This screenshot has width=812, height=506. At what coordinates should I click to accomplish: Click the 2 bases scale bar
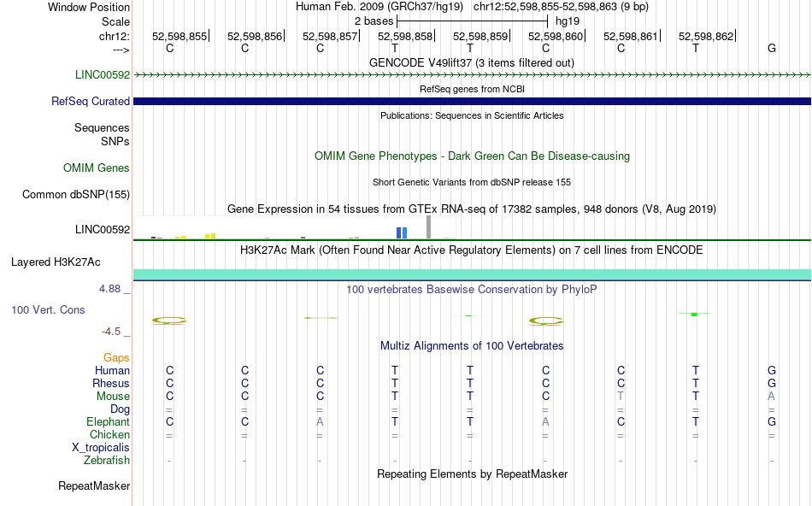click(x=472, y=21)
